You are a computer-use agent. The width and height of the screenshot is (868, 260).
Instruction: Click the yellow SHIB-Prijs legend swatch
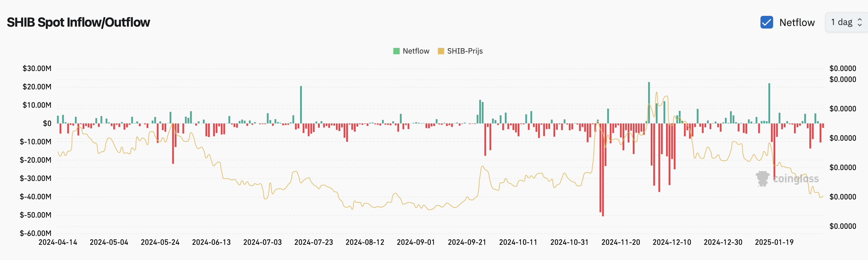440,51
